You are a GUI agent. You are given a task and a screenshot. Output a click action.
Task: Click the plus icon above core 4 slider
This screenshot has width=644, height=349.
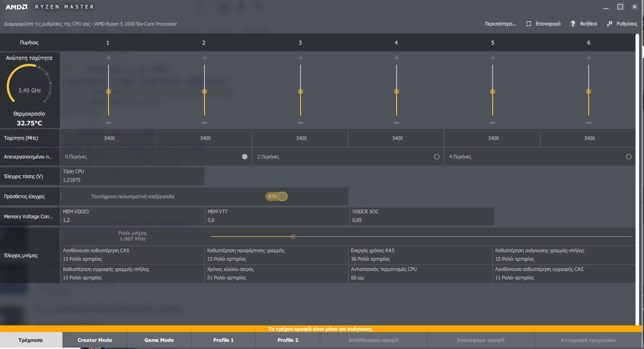pos(397,58)
